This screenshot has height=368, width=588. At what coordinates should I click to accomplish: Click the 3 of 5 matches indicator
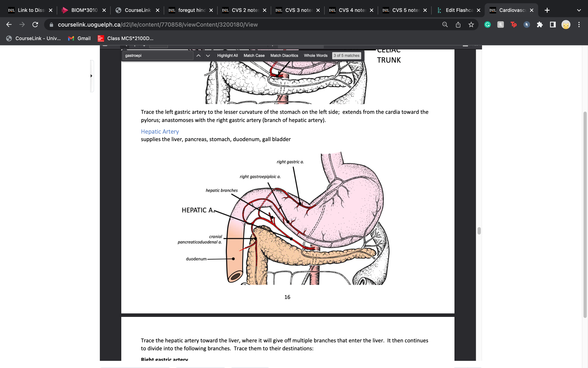click(x=346, y=55)
